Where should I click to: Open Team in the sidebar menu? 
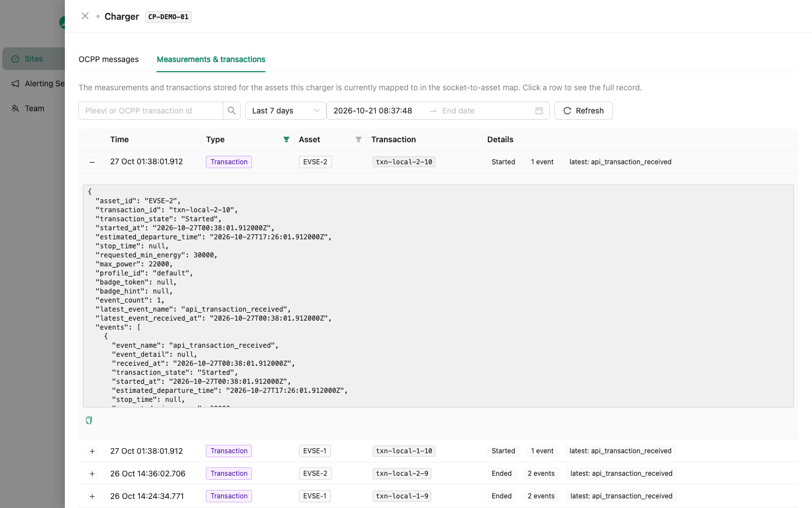pyautogui.click(x=34, y=108)
